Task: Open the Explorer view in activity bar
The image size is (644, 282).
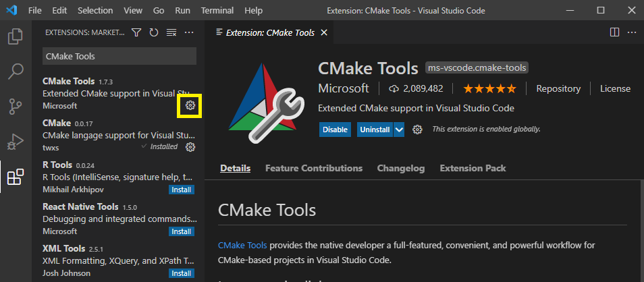Action: click(x=15, y=36)
